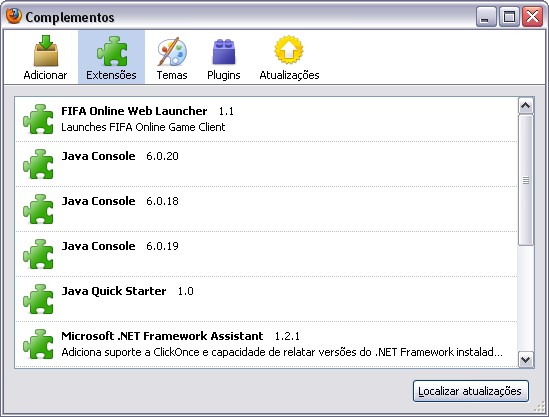The width and height of the screenshot is (549, 417).
Task: Open the Temas palette icon
Action: pos(172,51)
